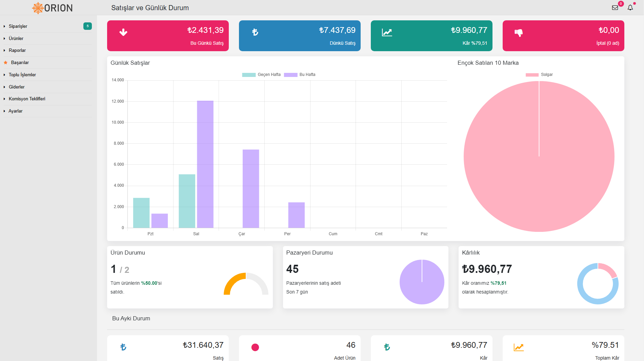
Task: Click the star icon beside Başarılar
Action: click(5, 62)
